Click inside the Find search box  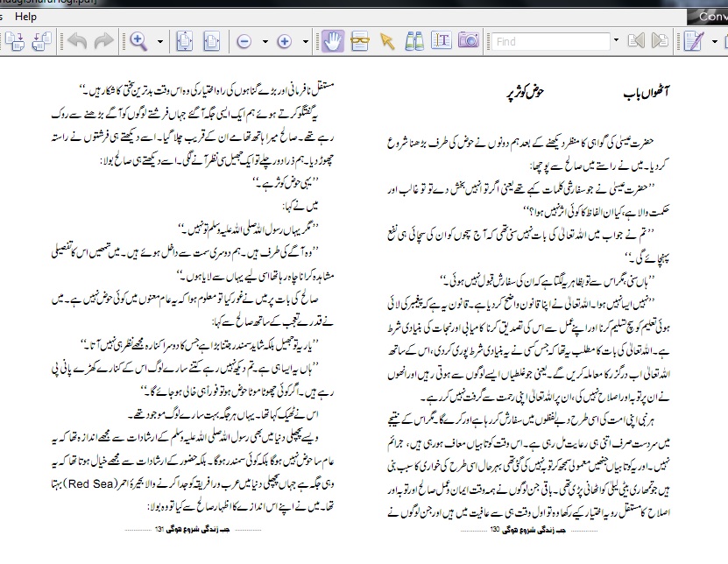[551, 42]
